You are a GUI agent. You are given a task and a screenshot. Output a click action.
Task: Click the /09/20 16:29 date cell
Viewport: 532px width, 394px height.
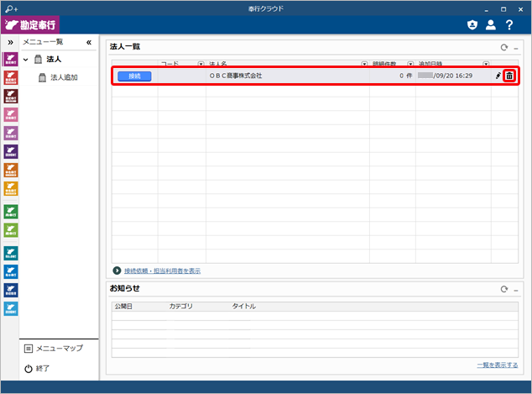click(453, 76)
